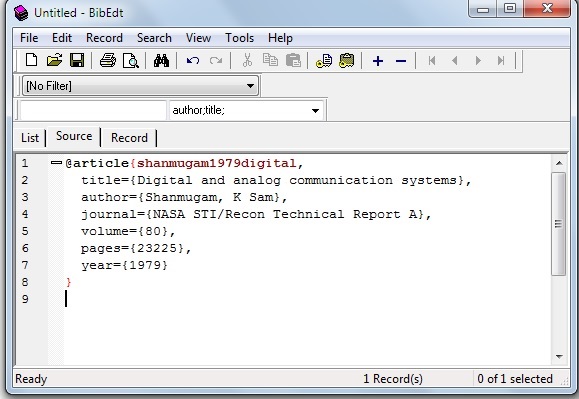The width and height of the screenshot is (579, 399).
Task: Click the 0 of 1 selected status
Action: coord(515,379)
